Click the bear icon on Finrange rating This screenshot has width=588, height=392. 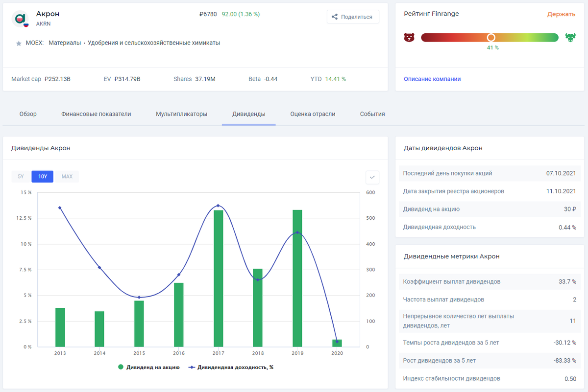pyautogui.click(x=409, y=38)
